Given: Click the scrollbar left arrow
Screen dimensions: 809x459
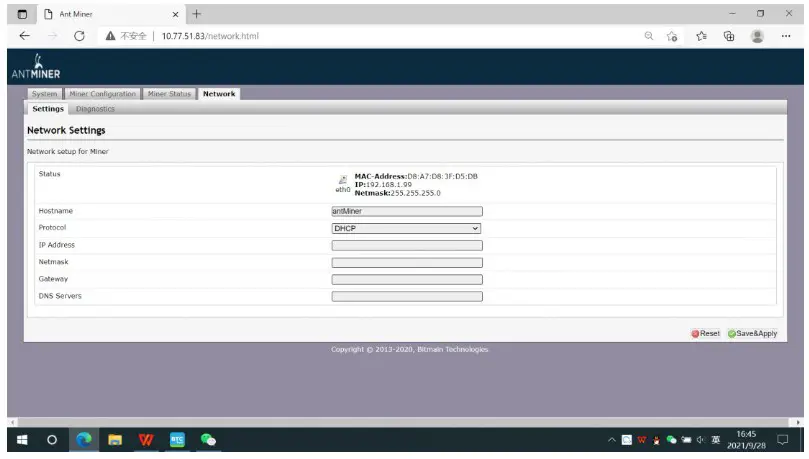Looking at the screenshot, I should [x=11, y=422].
